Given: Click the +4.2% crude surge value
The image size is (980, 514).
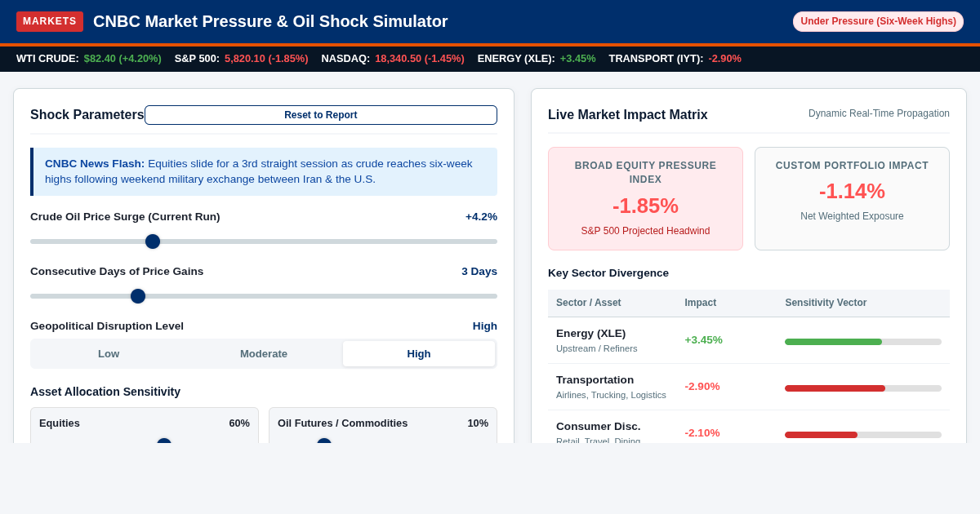Looking at the screenshot, I should 481,216.
